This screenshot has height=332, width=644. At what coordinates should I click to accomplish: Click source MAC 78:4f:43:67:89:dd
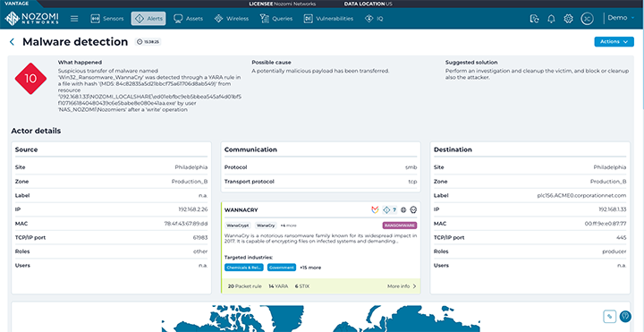[x=186, y=224]
